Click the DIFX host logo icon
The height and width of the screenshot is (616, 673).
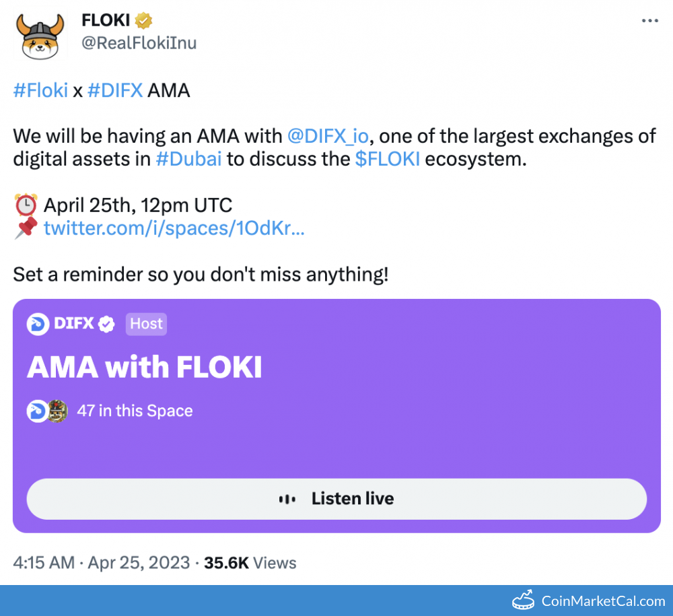38,324
